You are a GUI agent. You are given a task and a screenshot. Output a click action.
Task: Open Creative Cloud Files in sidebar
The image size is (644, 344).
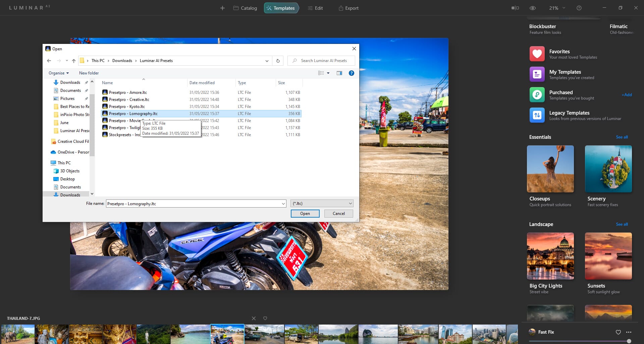tap(70, 141)
